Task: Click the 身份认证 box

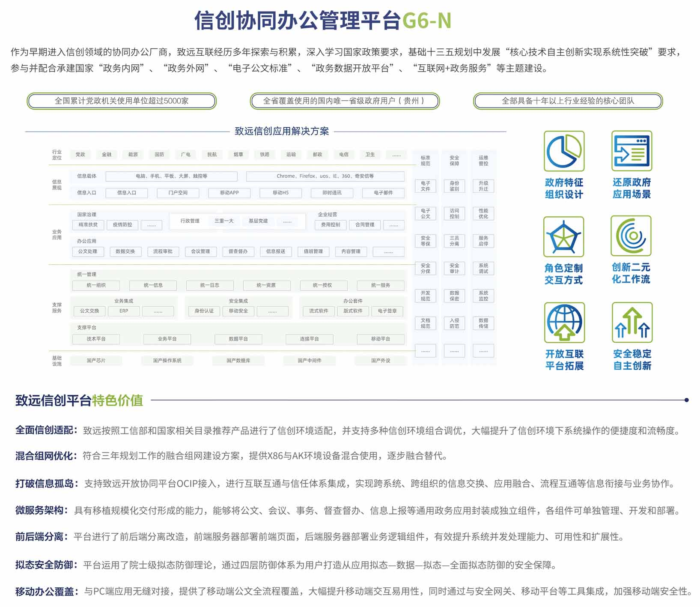Action: click(204, 311)
